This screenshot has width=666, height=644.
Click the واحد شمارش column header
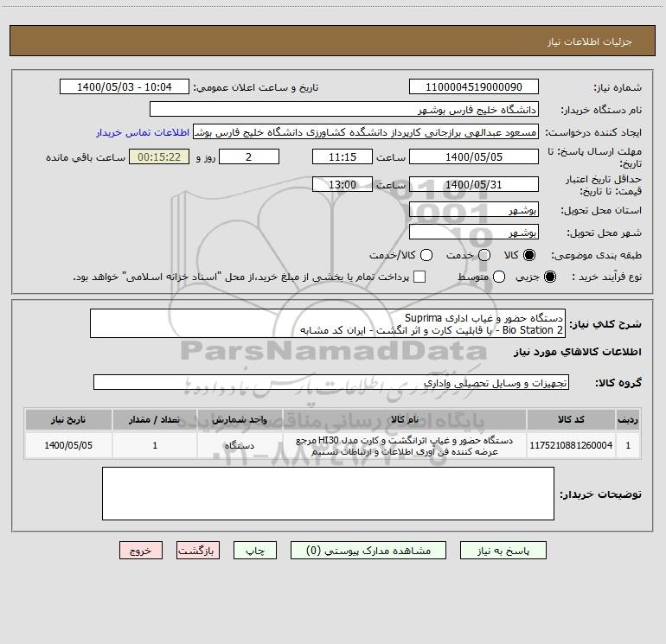point(240,419)
